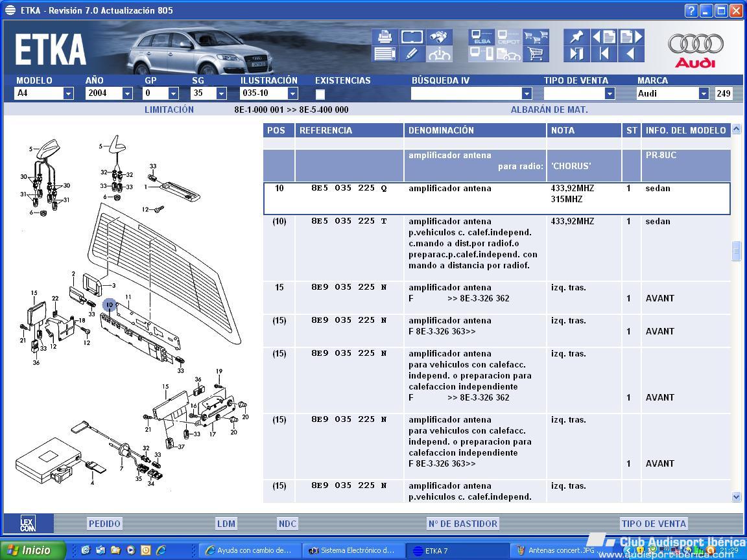Switch to 'Ayuda con cambio de...' taskbar window
This screenshot has width=747, height=560.
pos(250,550)
